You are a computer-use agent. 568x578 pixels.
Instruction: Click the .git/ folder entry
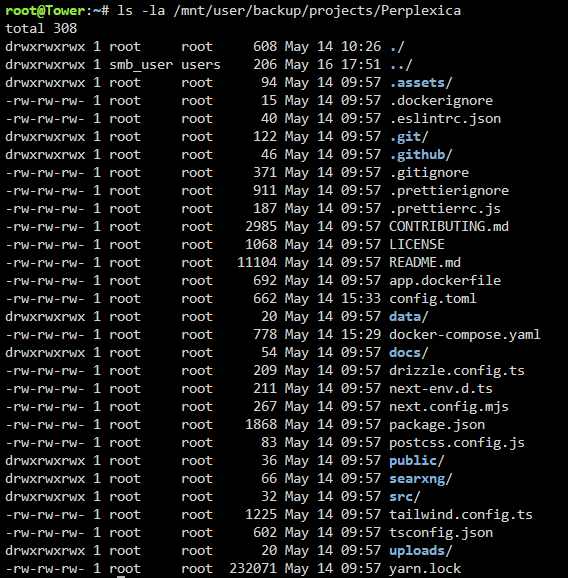tap(409, 137)
